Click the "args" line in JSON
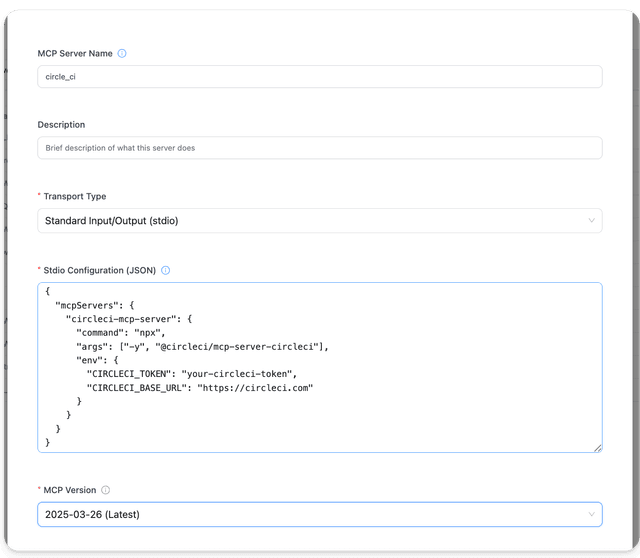 [202, 347]
